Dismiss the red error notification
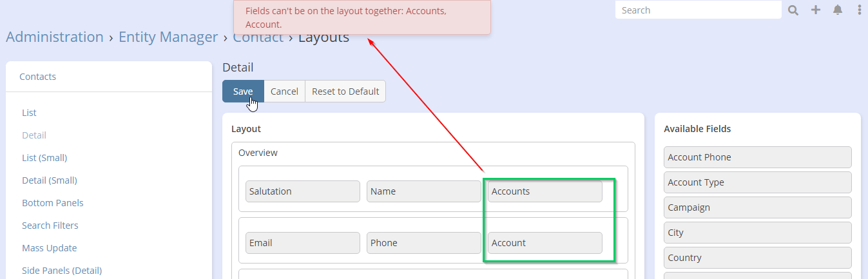The image size is (868, 279). [x=362, y=17]
